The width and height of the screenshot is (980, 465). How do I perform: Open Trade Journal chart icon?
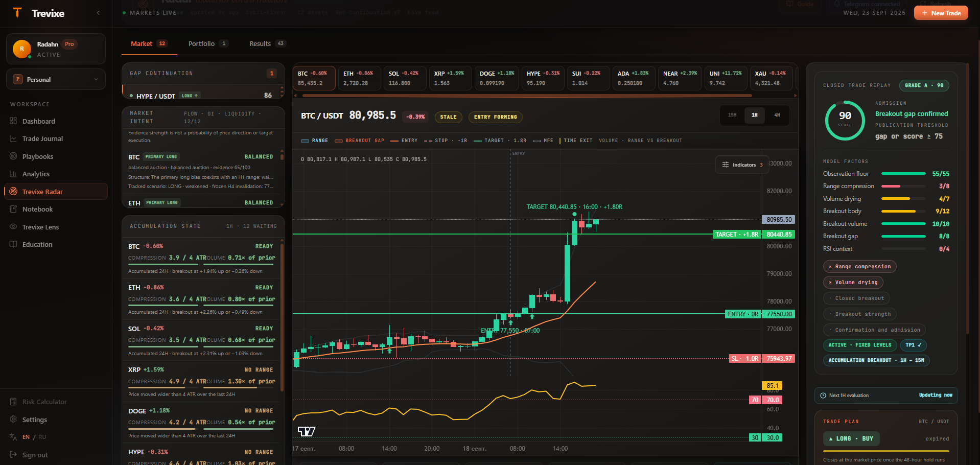point(13,138)
